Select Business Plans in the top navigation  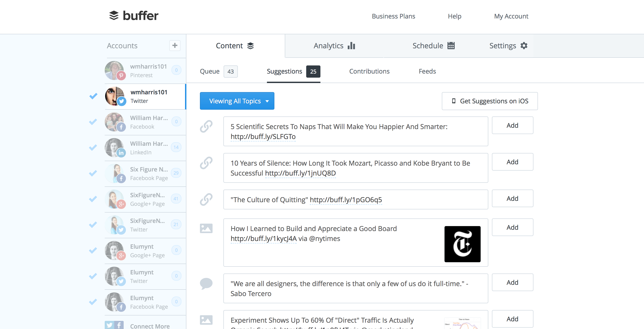[x=393, y=16]
